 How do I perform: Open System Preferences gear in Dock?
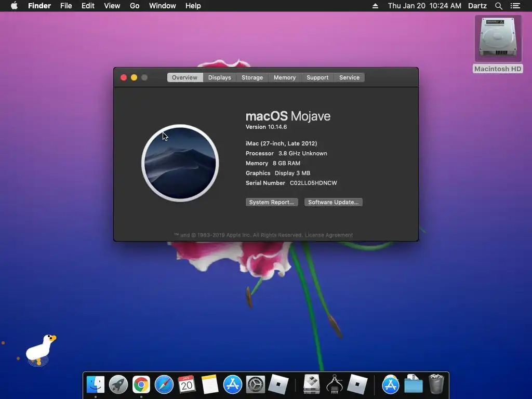click(x=255, y=384)
